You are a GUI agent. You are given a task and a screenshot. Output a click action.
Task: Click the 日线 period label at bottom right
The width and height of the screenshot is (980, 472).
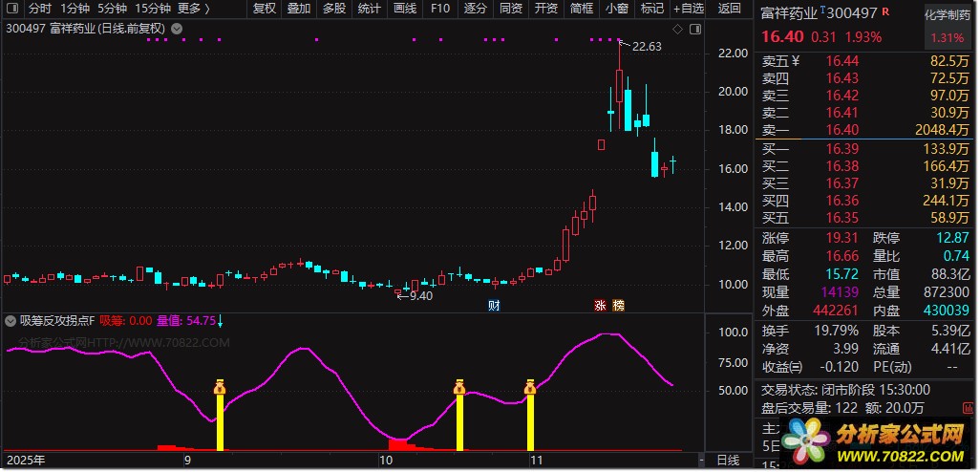click(x=728, y=461)
